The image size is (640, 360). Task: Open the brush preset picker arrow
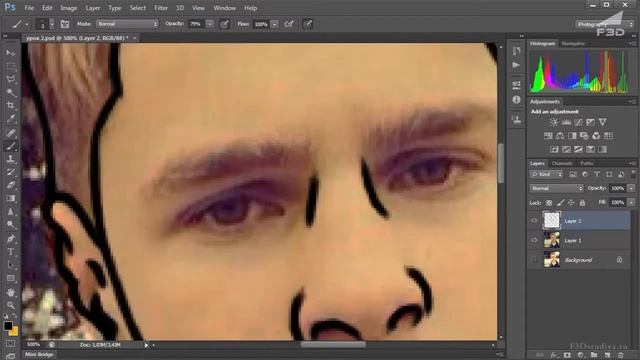point(51,24)
